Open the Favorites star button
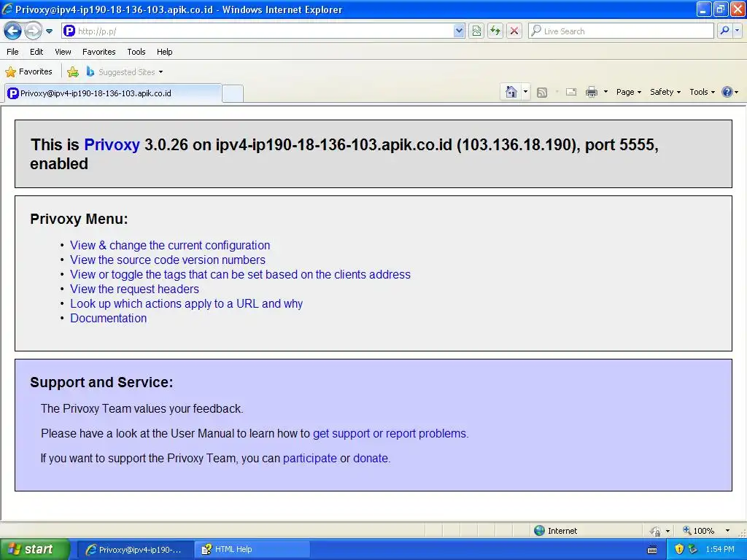 point(28,72)
